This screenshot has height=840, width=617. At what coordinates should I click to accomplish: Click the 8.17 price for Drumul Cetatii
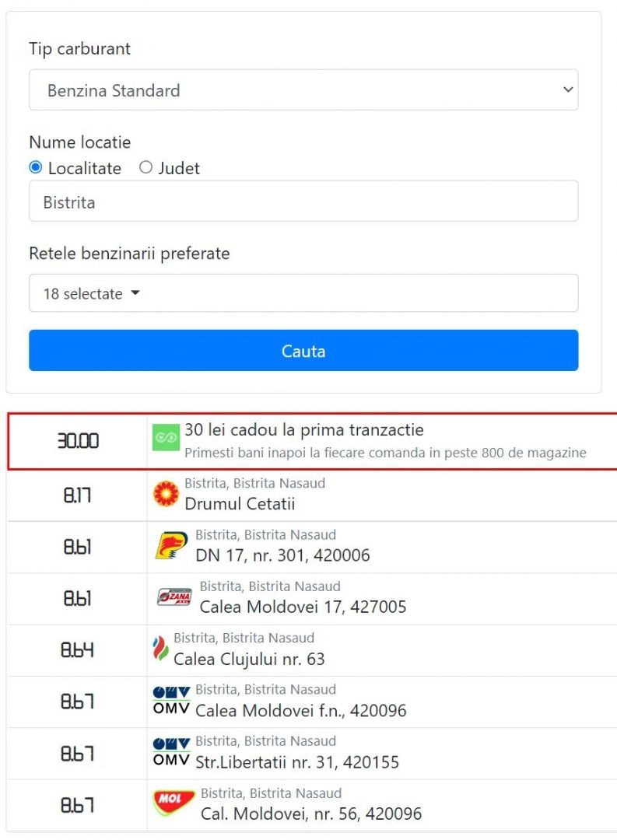[77, 495]
